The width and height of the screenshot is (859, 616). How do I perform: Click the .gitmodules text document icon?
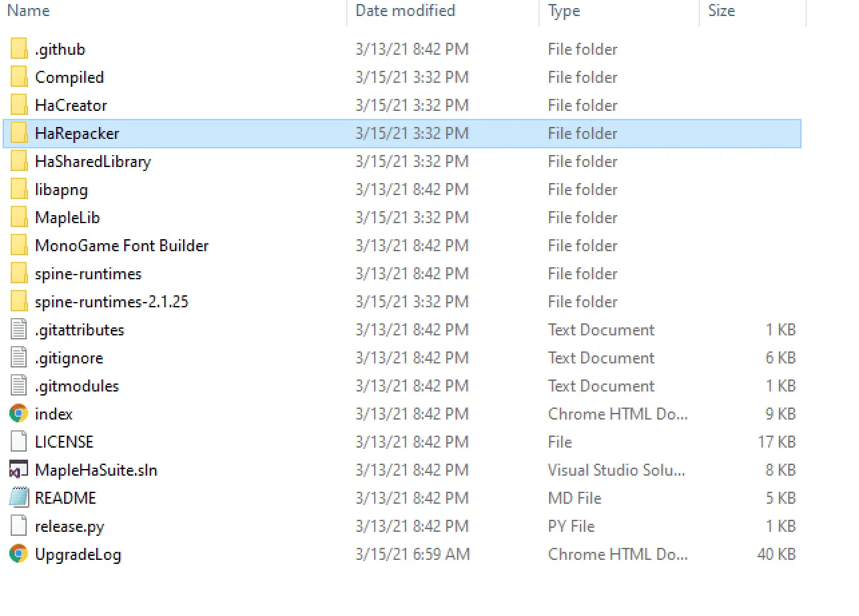(19, 386)
